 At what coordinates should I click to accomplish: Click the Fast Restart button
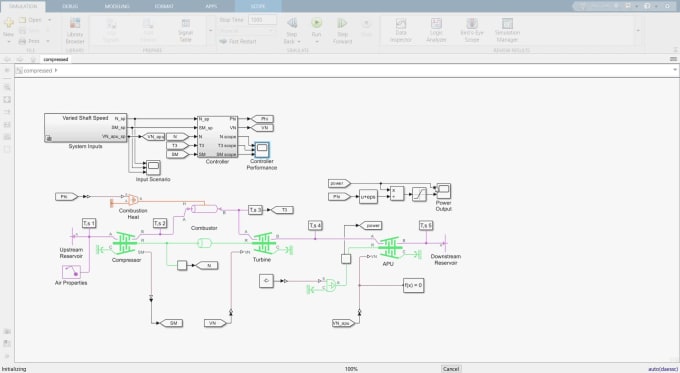click(238, 41)
